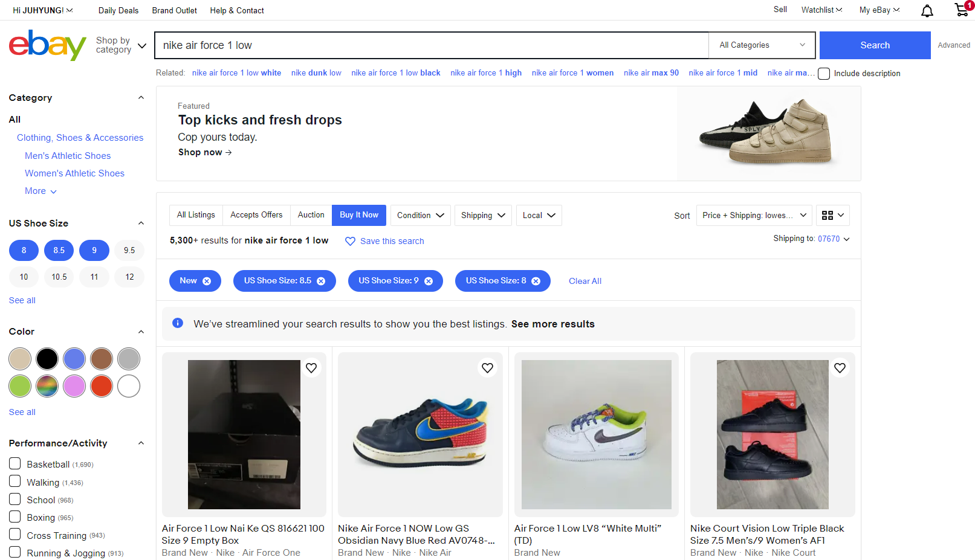Screen dimensions: 975x560
Task: Open related search nike dunk low
Action: [316, 73]
